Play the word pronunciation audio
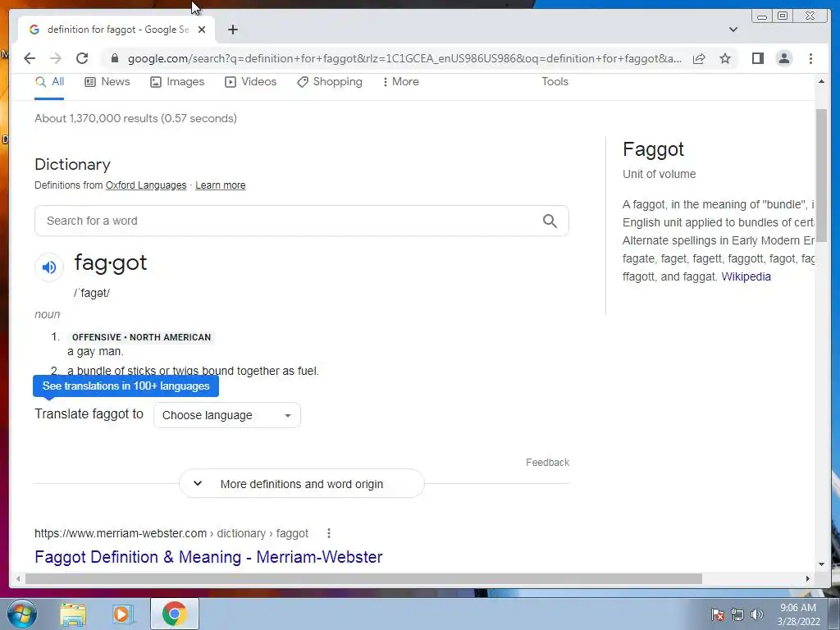 49,267
